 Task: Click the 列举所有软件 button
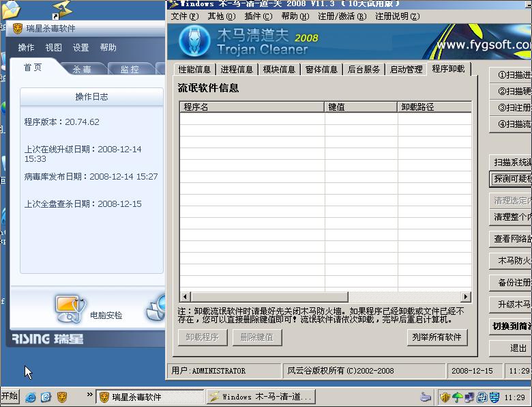[437, 337]
